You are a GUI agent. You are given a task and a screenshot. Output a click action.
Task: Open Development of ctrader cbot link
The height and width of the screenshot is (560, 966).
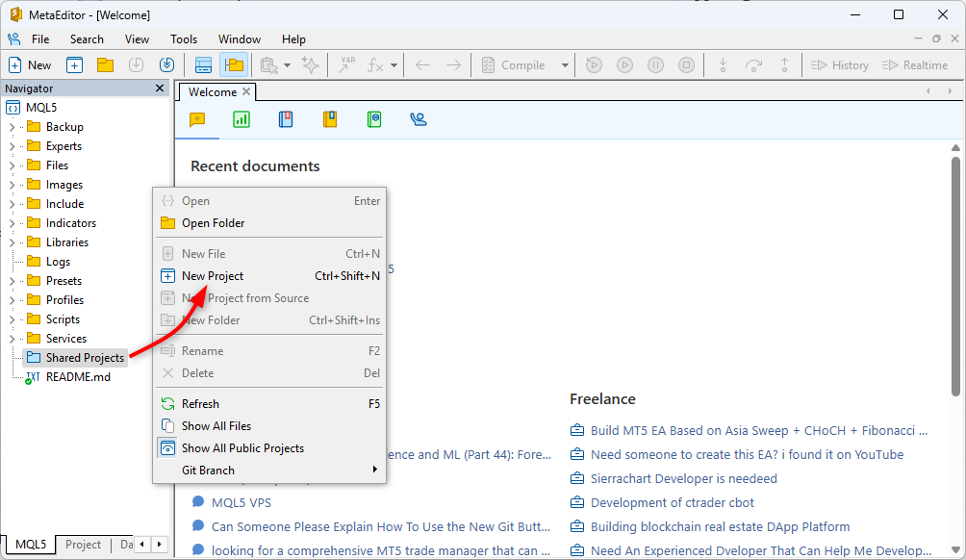tap(673, 502)
